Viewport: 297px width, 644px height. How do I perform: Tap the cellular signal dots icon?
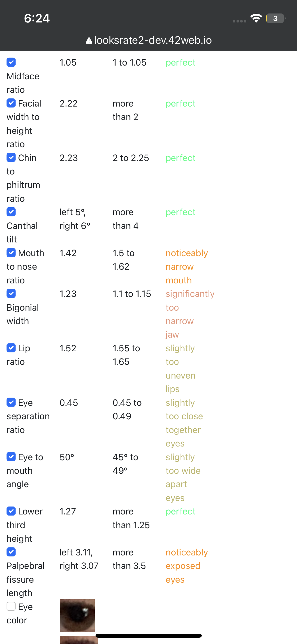[x=239, y=21]
